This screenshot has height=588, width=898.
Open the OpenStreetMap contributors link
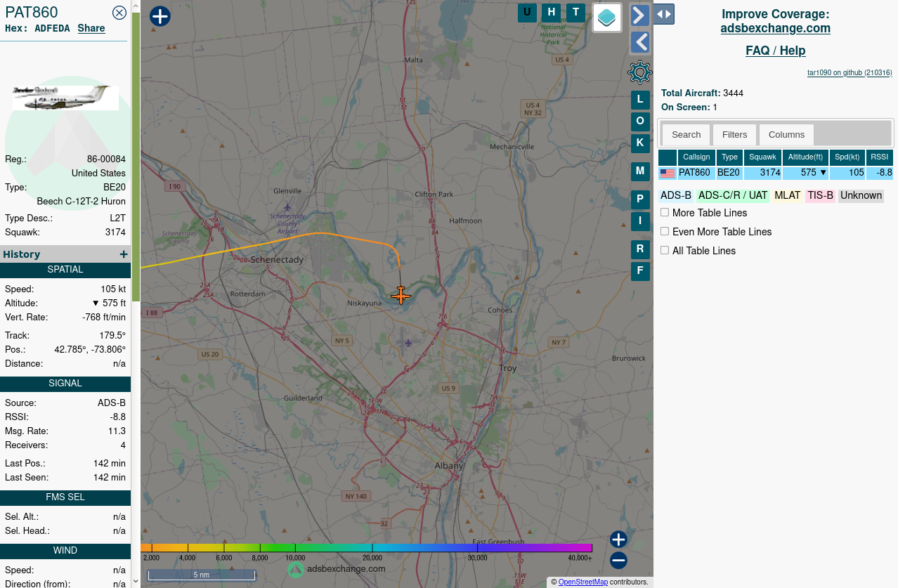[x=583, y=582]
